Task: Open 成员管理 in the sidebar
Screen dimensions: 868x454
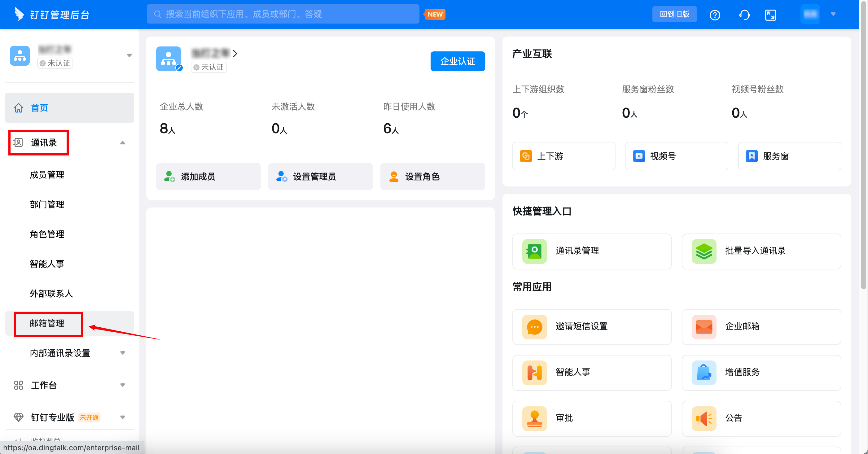Action: click(x=47, y=175)
